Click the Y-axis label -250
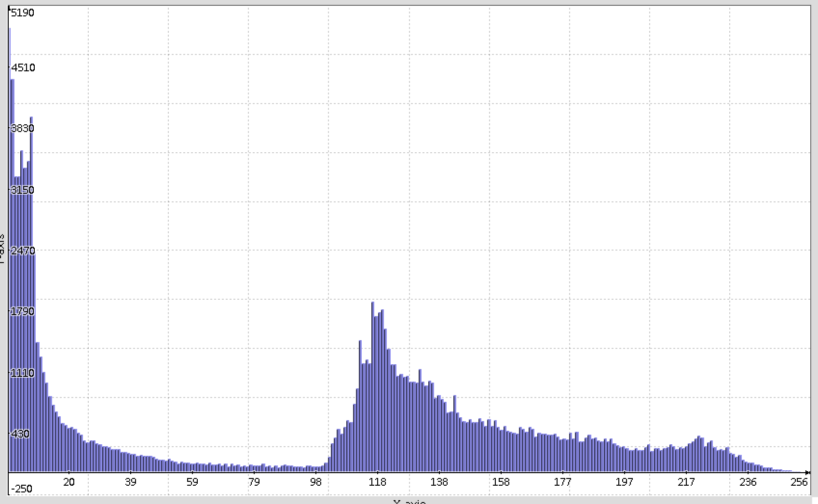 (22, 489)
